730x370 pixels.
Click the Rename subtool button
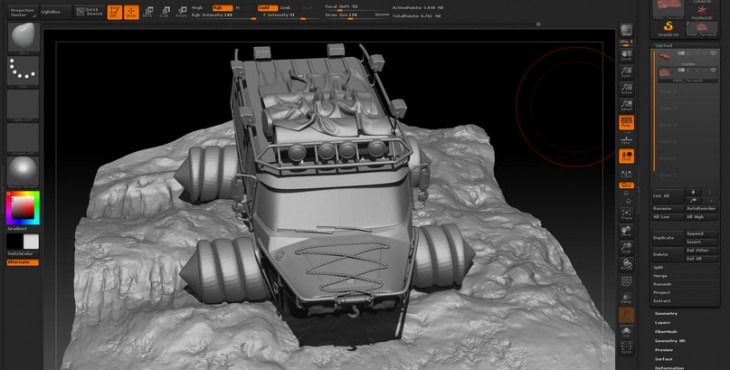(668, 209)
